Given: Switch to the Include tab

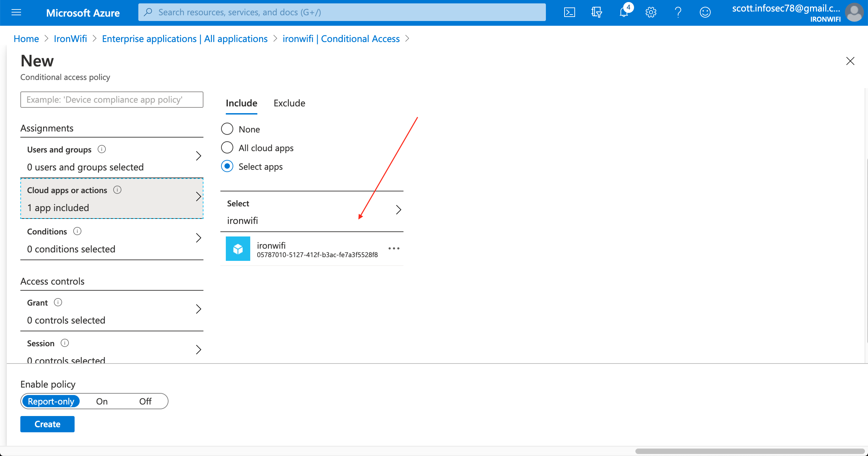Looking at the screenshot, I should pyautogui.click(x=241, y=103).
